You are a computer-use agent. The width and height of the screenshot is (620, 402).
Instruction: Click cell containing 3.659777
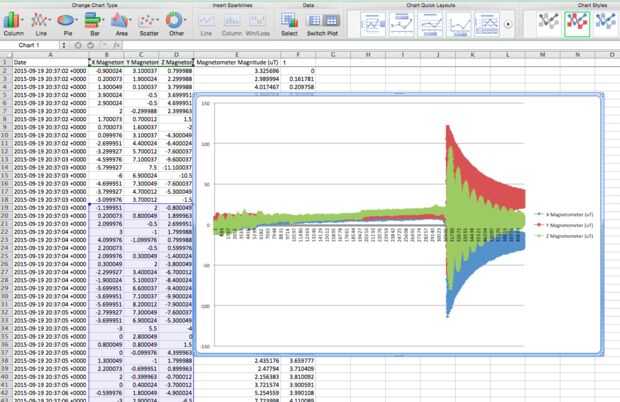(x=298, y=360)
